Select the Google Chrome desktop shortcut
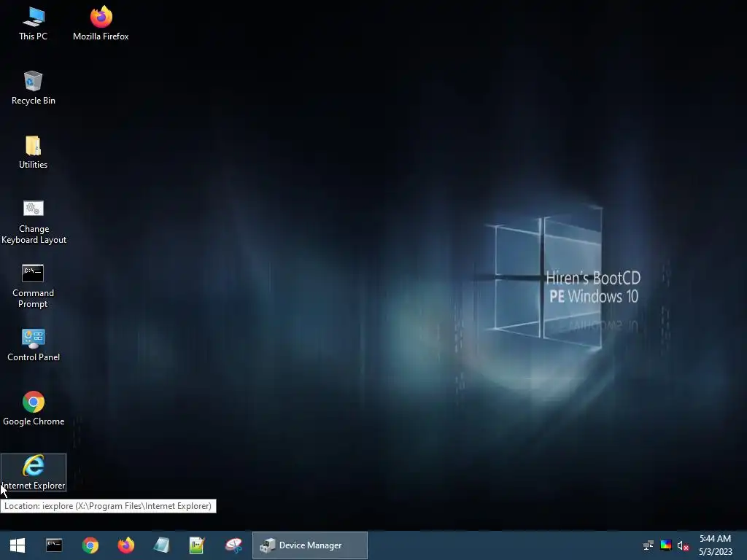This screenshot has height=560, width=747. [x=34, y=409]
